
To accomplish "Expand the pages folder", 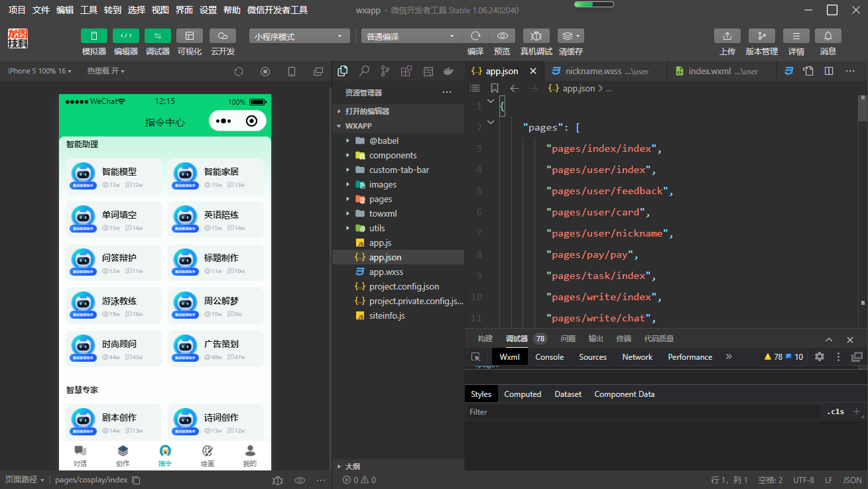I will click(398, 199).
